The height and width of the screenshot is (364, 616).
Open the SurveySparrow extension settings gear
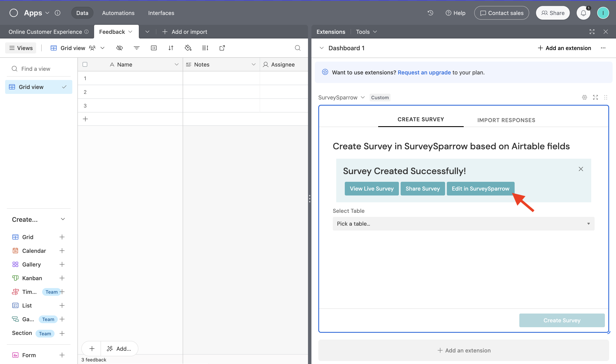584,97
